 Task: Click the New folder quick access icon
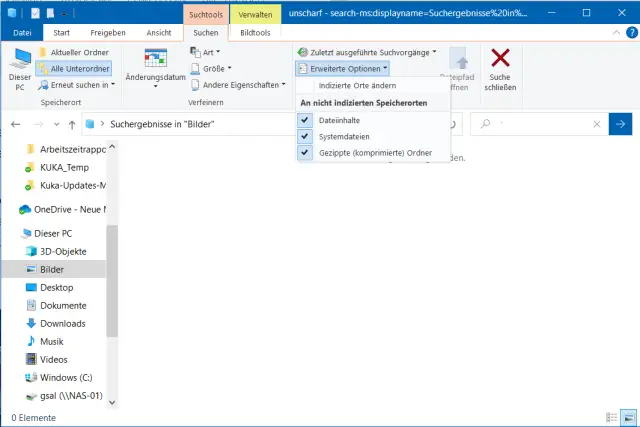pos(50,13)
